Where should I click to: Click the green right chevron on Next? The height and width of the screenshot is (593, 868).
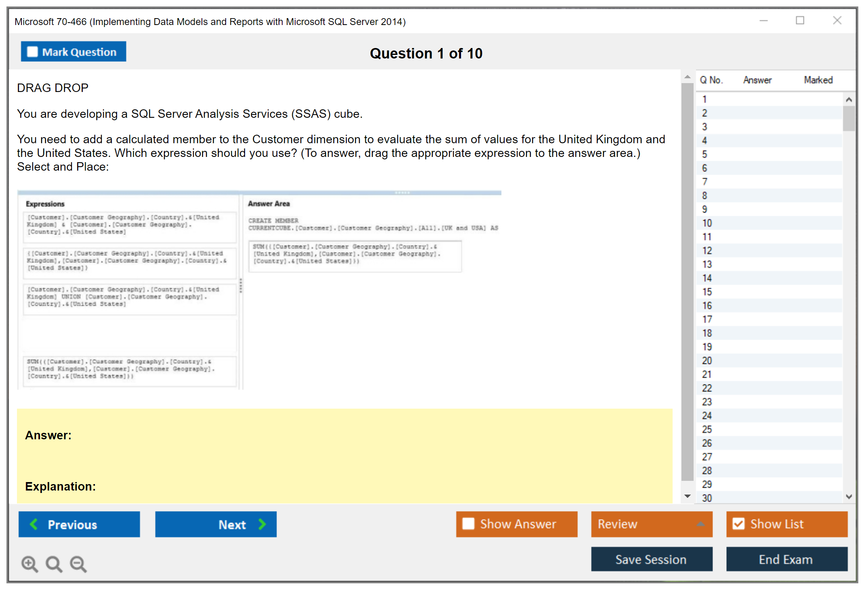click(x=262, y=524)
